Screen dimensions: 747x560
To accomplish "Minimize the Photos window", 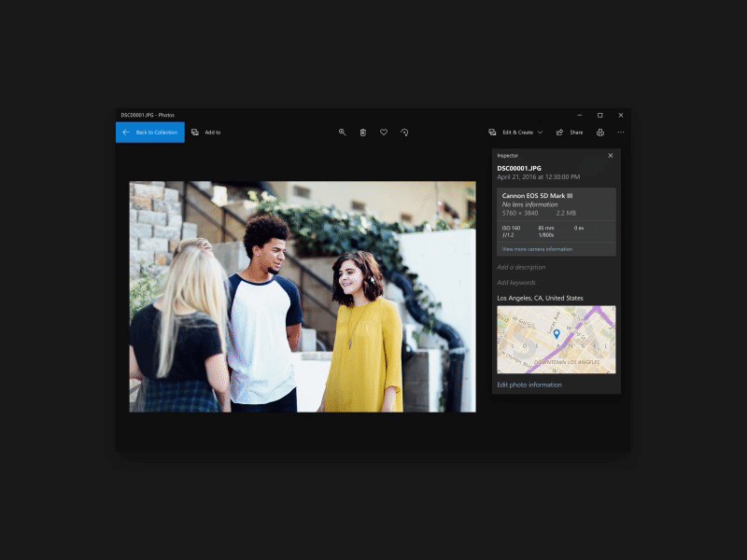I will 579,115.
